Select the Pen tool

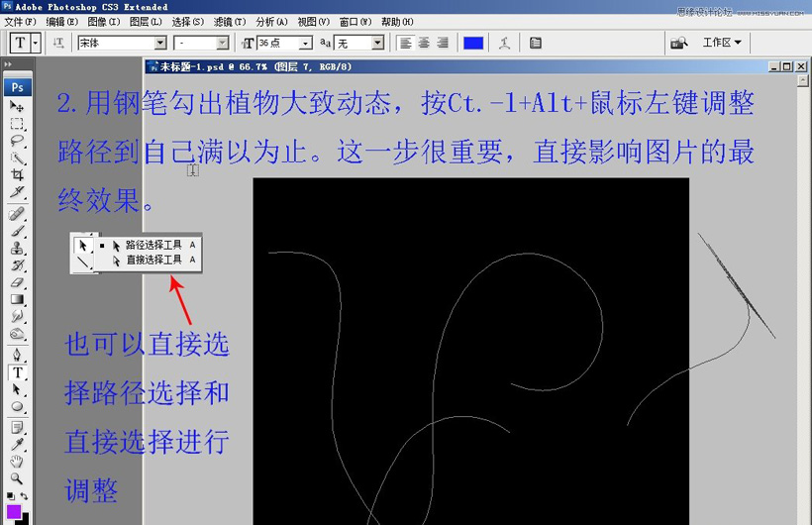(x=17, y=355)
